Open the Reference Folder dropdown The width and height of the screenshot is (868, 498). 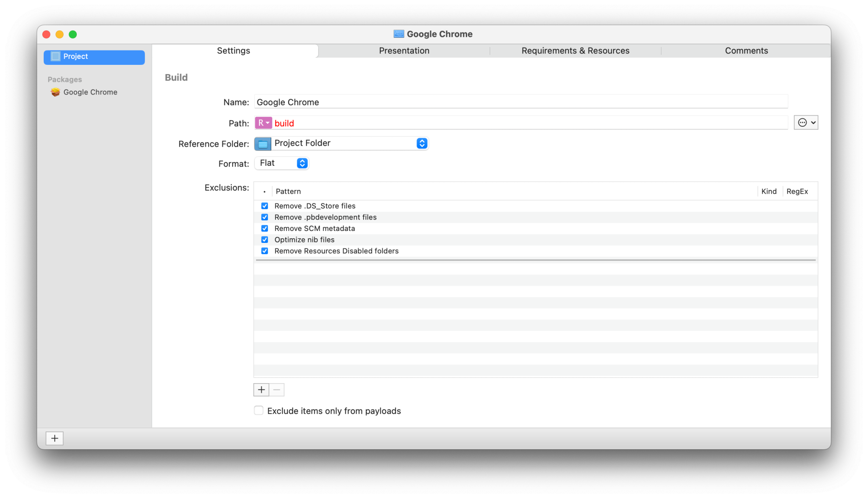click(x=421, y=143)
